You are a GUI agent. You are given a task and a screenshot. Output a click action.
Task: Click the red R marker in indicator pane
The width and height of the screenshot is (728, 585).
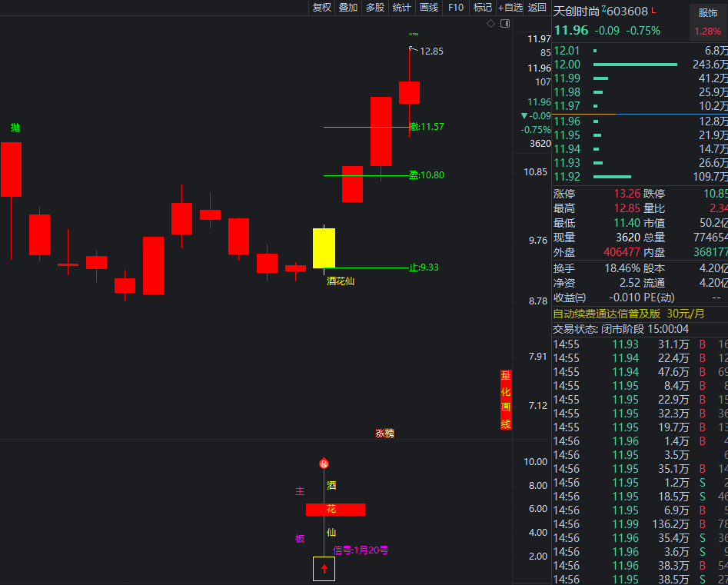pos(324,464)
